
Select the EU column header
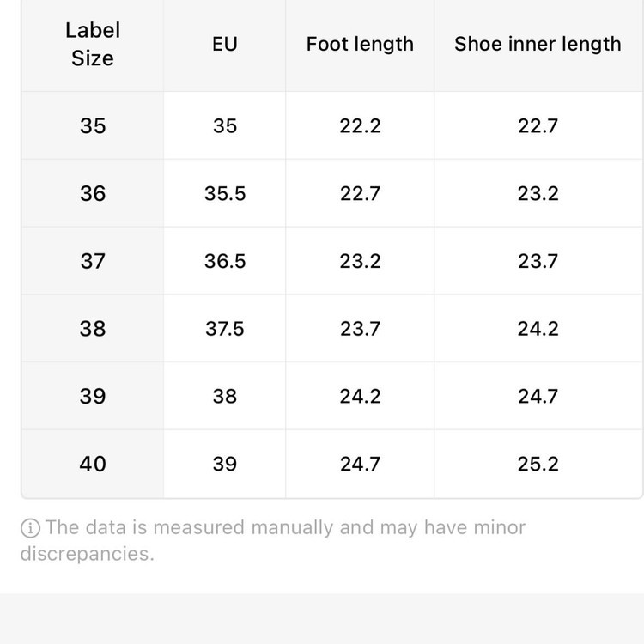pos(225,44)
